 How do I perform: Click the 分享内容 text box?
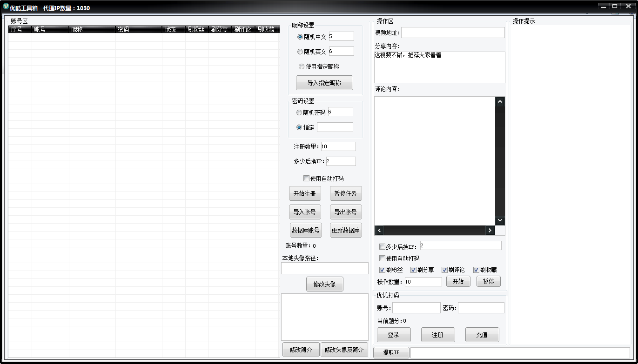point(439,67)
